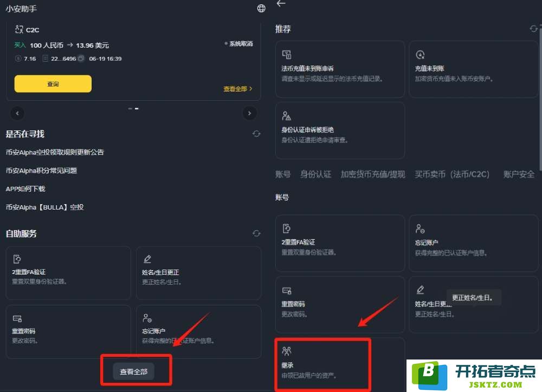Switch to the 账号 tab
The width and height of the screenshot is (542, 392).
[x=283, y=174]
